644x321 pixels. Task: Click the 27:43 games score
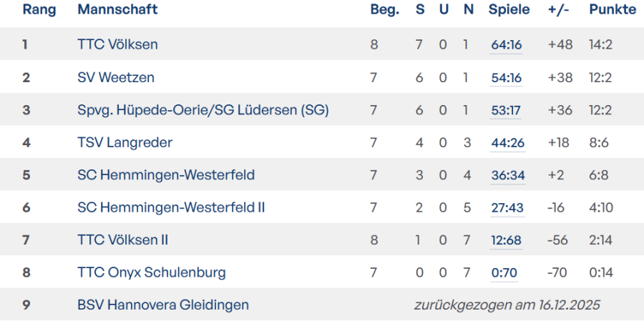[x=507, y=208]
